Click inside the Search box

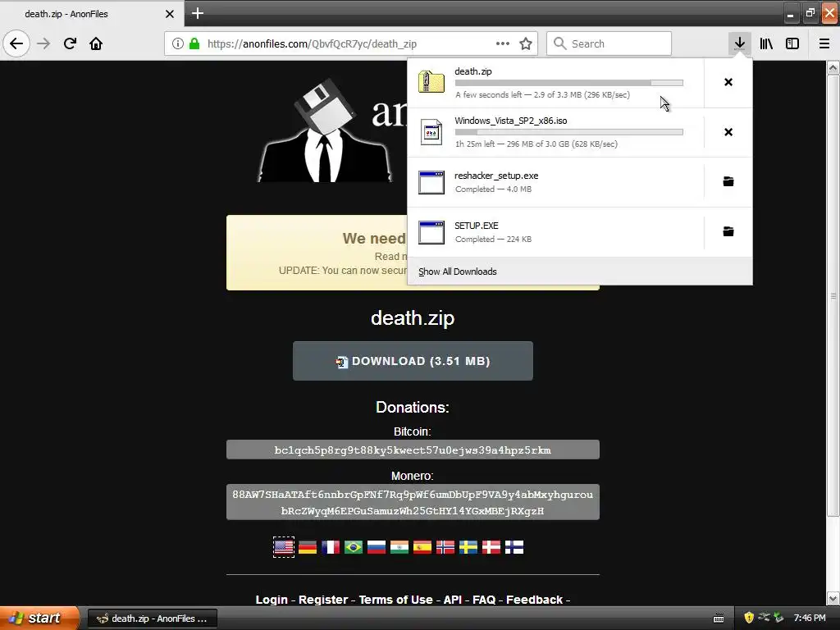(x=609, y=43)
